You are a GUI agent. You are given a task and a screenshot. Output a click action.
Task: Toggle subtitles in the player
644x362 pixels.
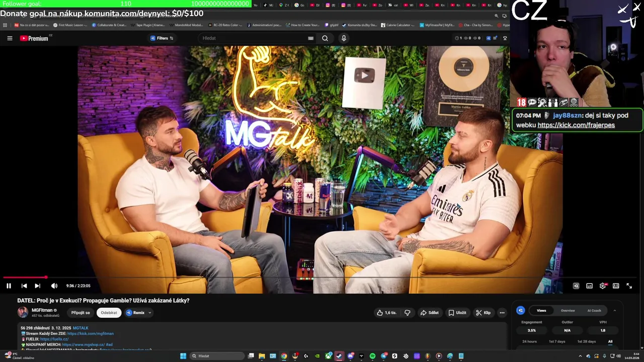[589, 286]
